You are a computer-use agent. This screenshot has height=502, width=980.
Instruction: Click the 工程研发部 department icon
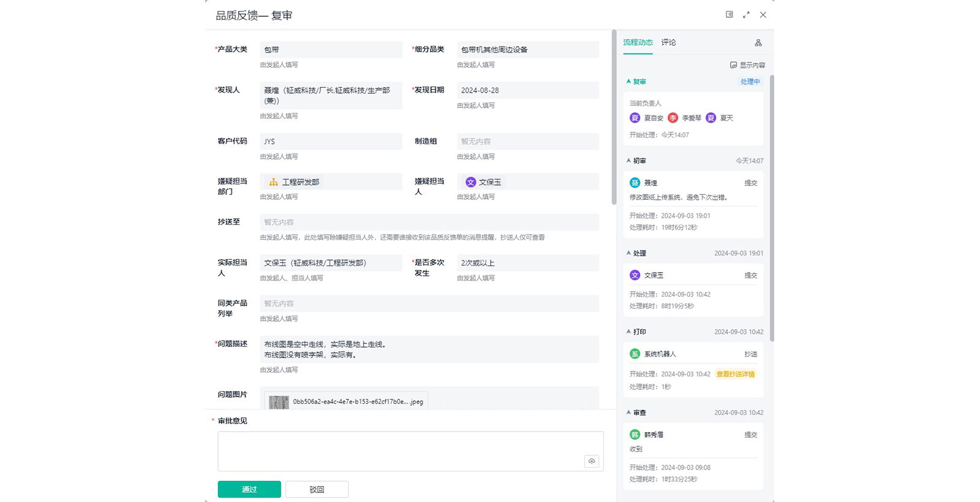pos(274,182)
